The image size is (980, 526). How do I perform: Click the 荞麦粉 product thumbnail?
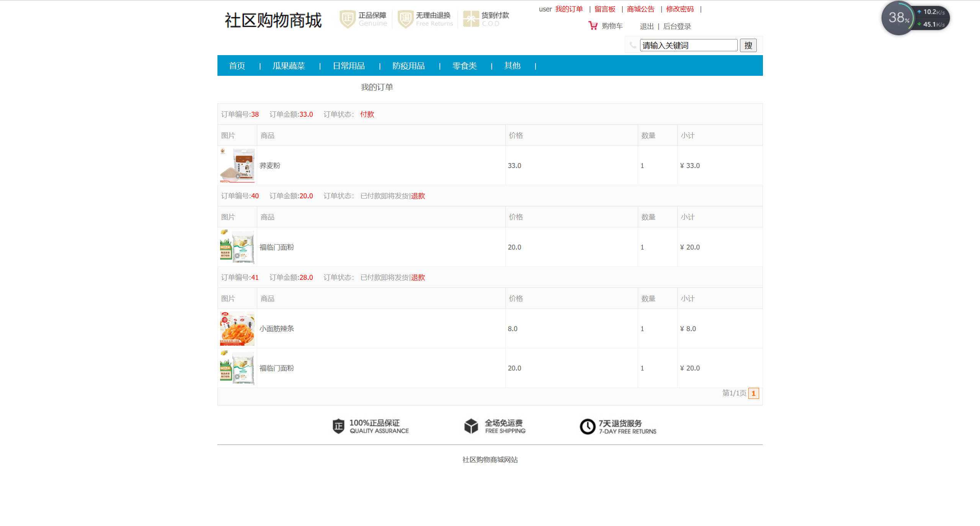pos(237,165)
